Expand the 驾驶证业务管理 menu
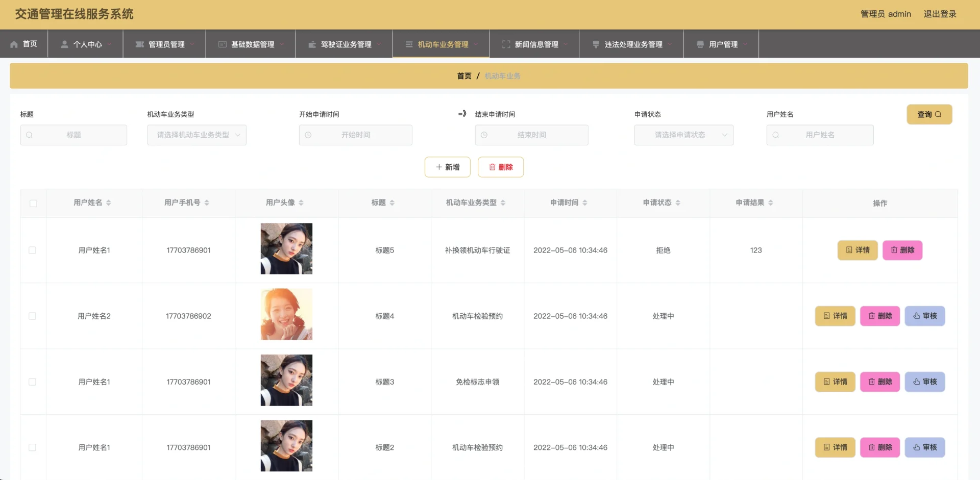This screenshot has width=980, height=480. click(346, 44)
